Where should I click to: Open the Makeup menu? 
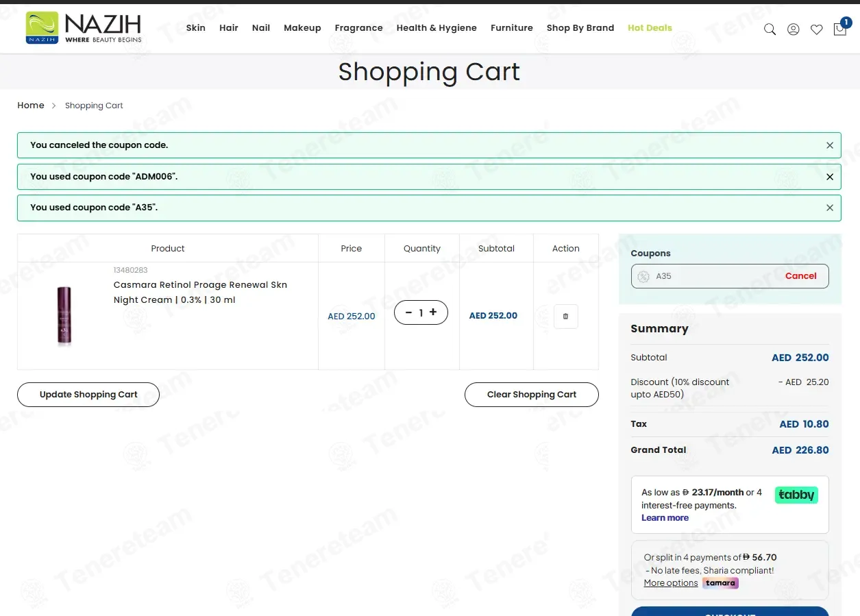[302, 28]
